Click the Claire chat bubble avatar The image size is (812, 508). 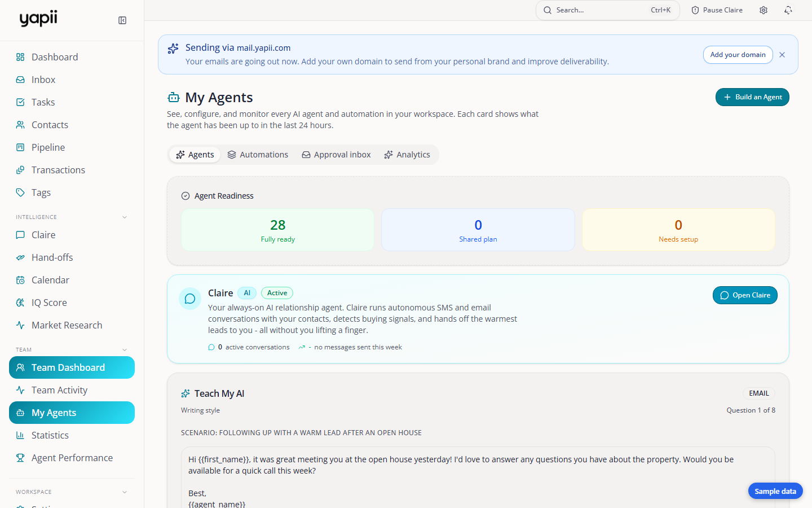coord(190,299)
